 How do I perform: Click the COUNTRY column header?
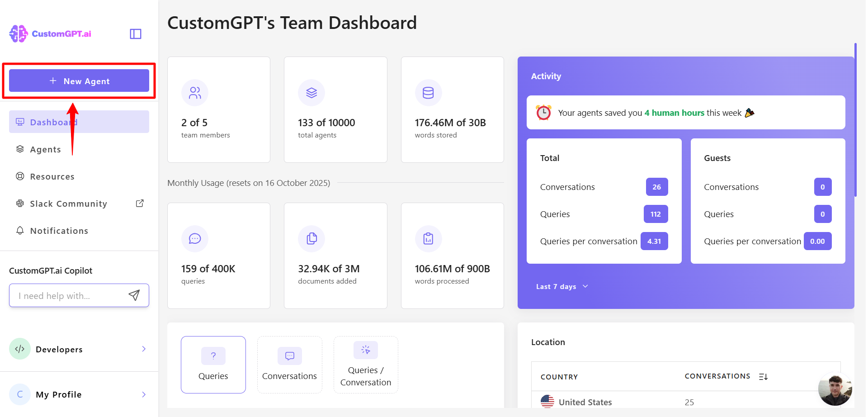pyautogui.click(x=559, y=377)
